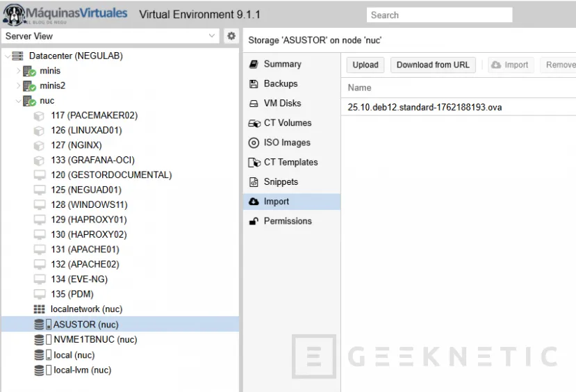Click the MáquinasVirtuales dog logo
576x392 pixels.
[14, 15]
